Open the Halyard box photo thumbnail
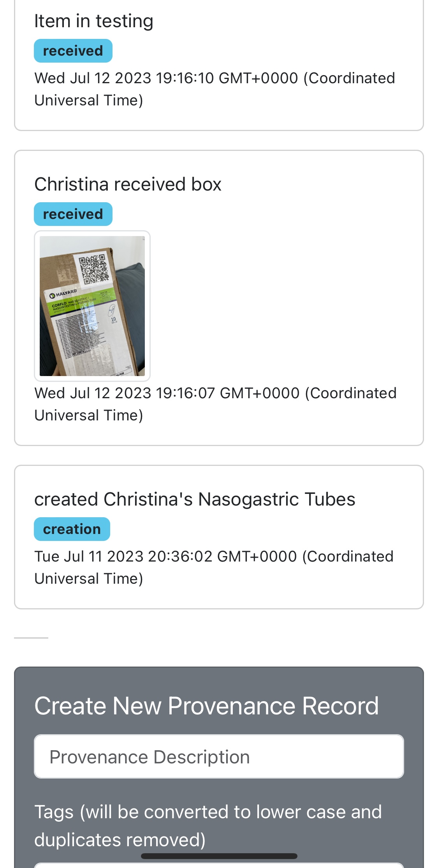438x868 pixels. point(92,306)
